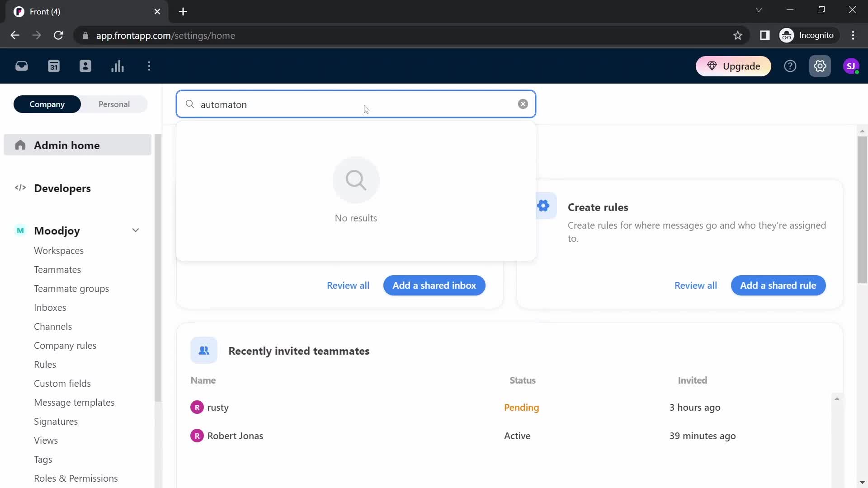
Task: Click the teammates table scroll up arrow
Action: 837,399
